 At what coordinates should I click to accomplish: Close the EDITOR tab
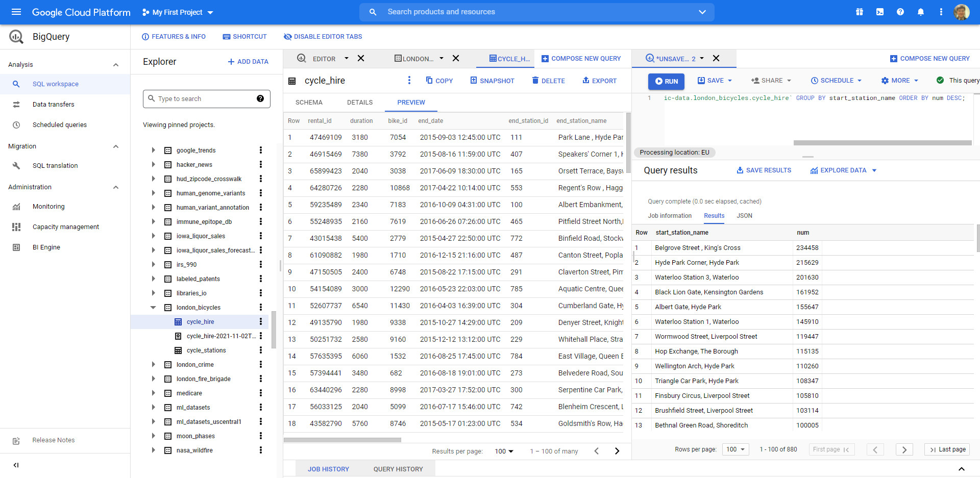361,58
